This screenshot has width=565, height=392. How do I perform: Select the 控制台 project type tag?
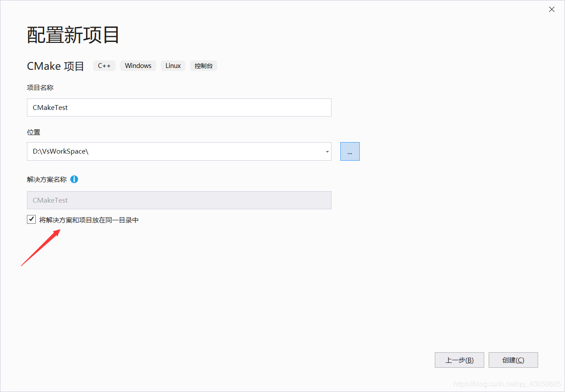coord(203,65)
